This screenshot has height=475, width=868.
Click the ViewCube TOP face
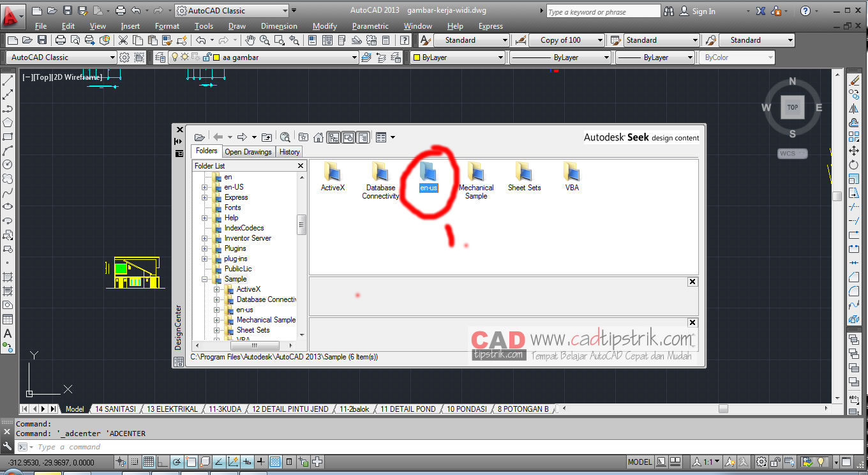[x=792, y=107]
